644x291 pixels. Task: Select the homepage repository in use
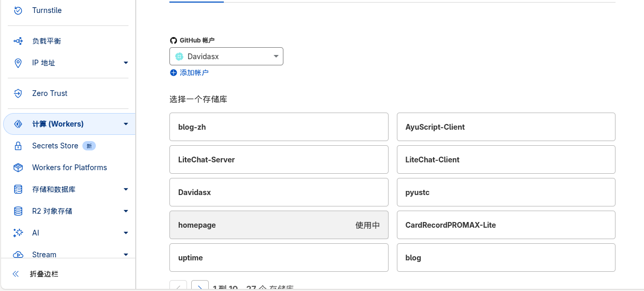pos(279,225)
